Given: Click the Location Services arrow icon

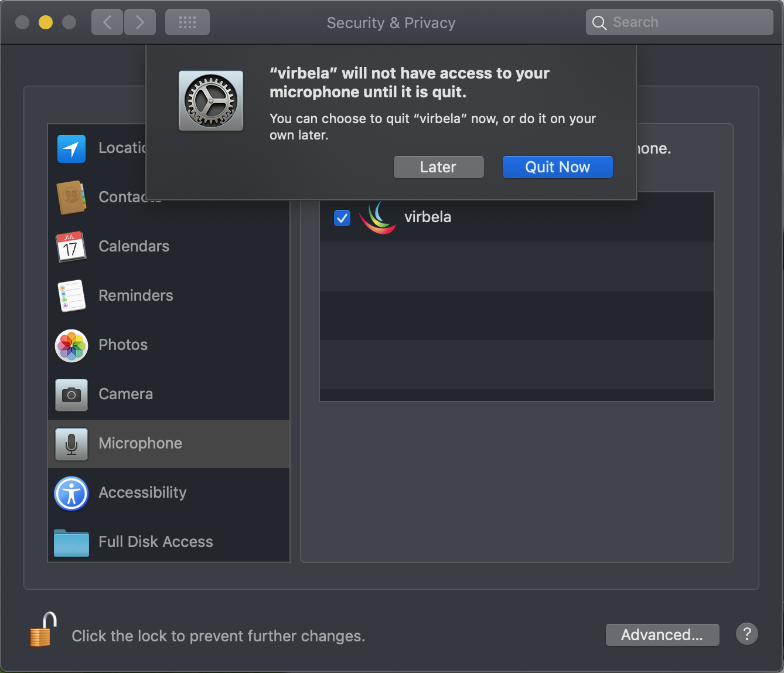Looking at the screenshot, I should tap(71, 148).
